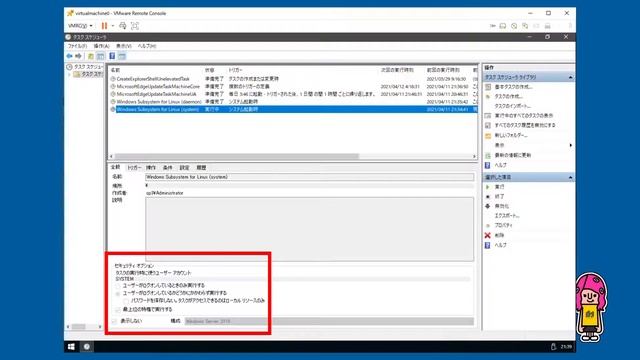Screen dimensions: 640x360
Task: Send Ctrl+Alt+Del icon in VMware toolbar
Action: [122, 26]
